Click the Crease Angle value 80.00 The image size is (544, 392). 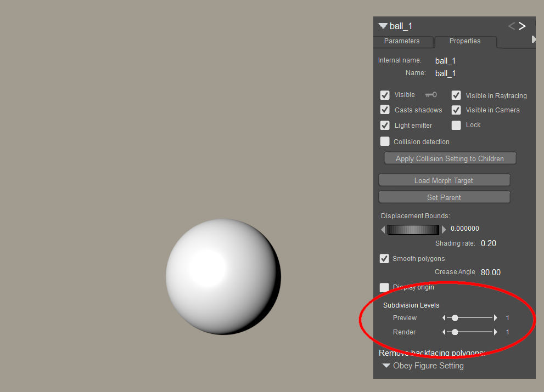coord(491,272)
